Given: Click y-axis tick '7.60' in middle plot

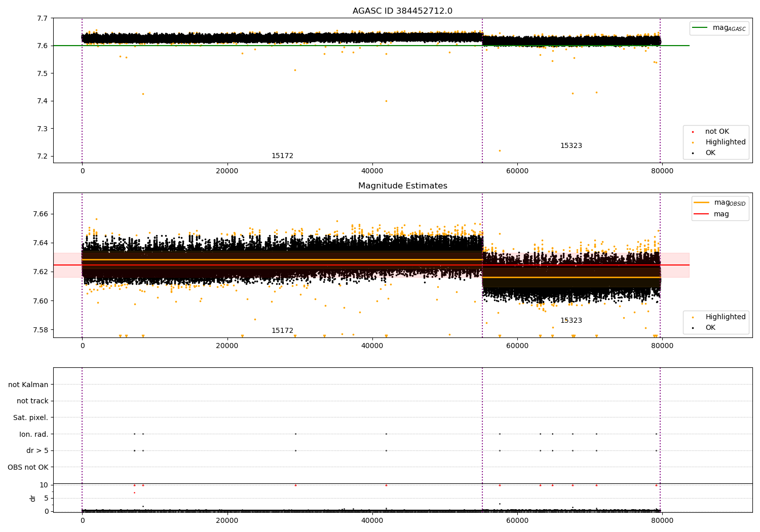Looking at the screenshot, I should coord(41,301).
